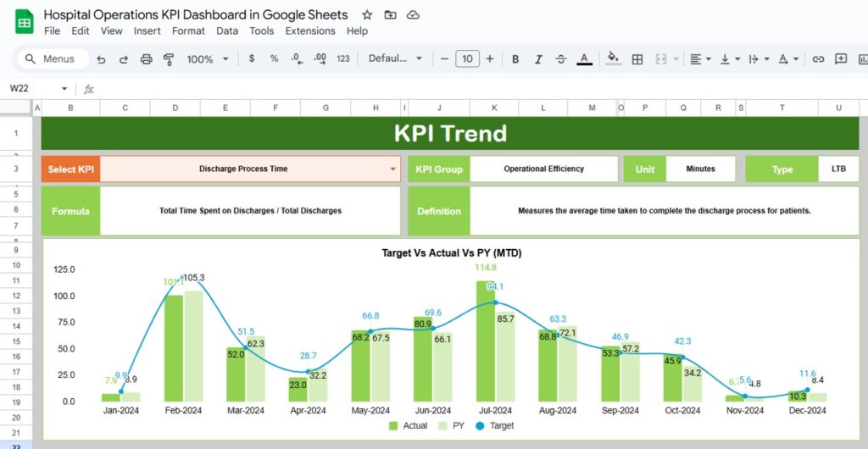Open the Help menu
Screen dimensions: 868x449
point(357,31)
